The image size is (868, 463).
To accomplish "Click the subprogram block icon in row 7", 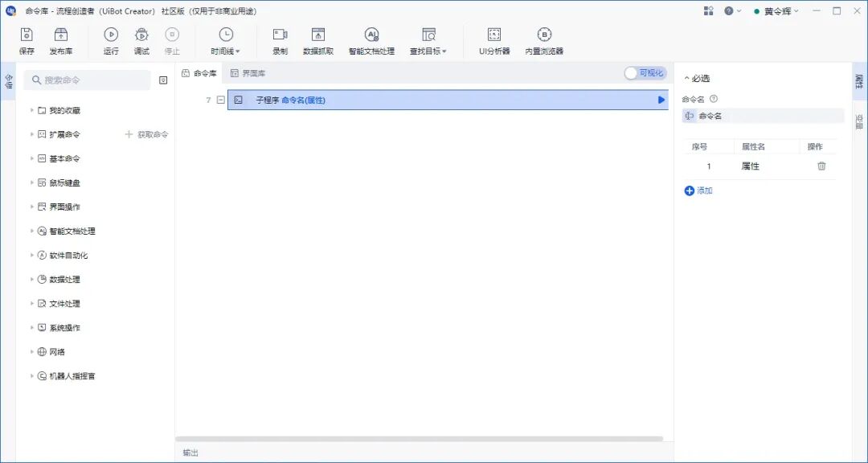I will click(x=238, y=100).
